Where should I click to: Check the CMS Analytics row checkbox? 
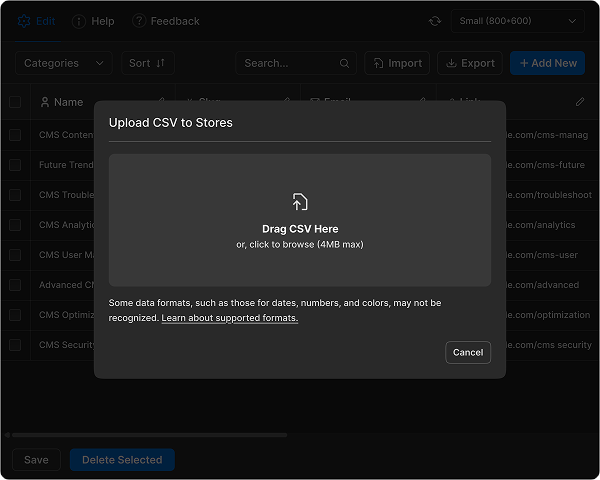click(15, 225)
